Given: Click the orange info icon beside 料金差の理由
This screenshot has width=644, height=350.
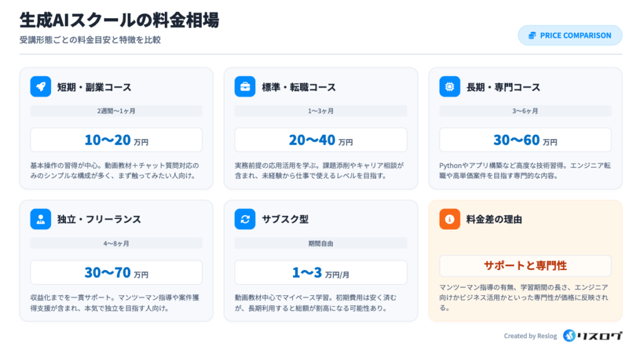Looking at the screenshot, I should [450, 219].
